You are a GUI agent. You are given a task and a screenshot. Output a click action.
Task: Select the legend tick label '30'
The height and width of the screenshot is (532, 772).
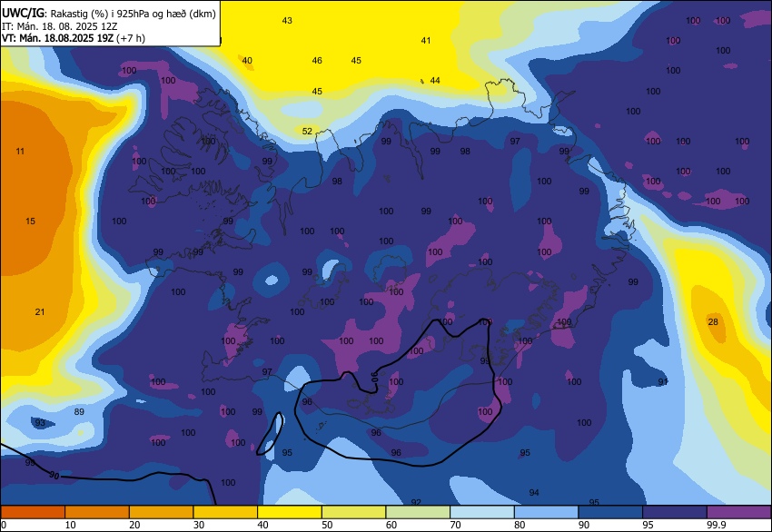point(198,525)
